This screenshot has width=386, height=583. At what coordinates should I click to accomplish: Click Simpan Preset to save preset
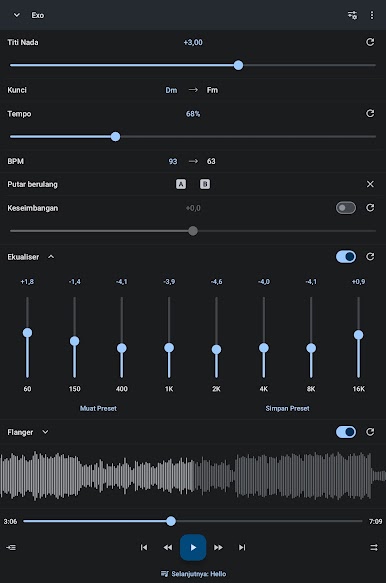click(x=287, y=408)
